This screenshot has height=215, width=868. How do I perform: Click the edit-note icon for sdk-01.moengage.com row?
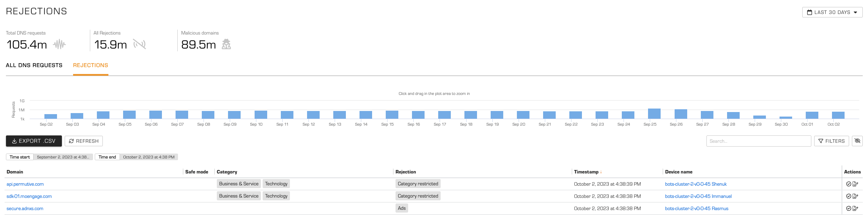pos(855,196)
